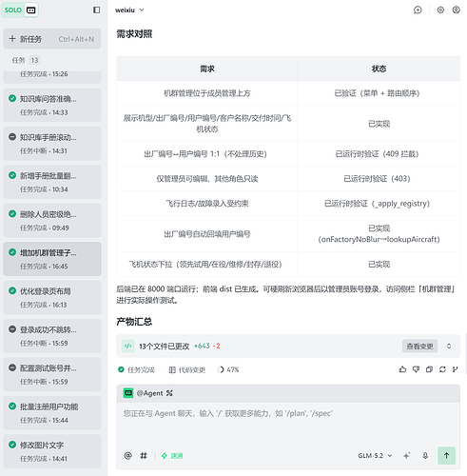This screenshot has width=467, height=476.
Task: Click the stopped status icon on 配置测试账号并
Action: pyautogui.click(x=12, y=367)
